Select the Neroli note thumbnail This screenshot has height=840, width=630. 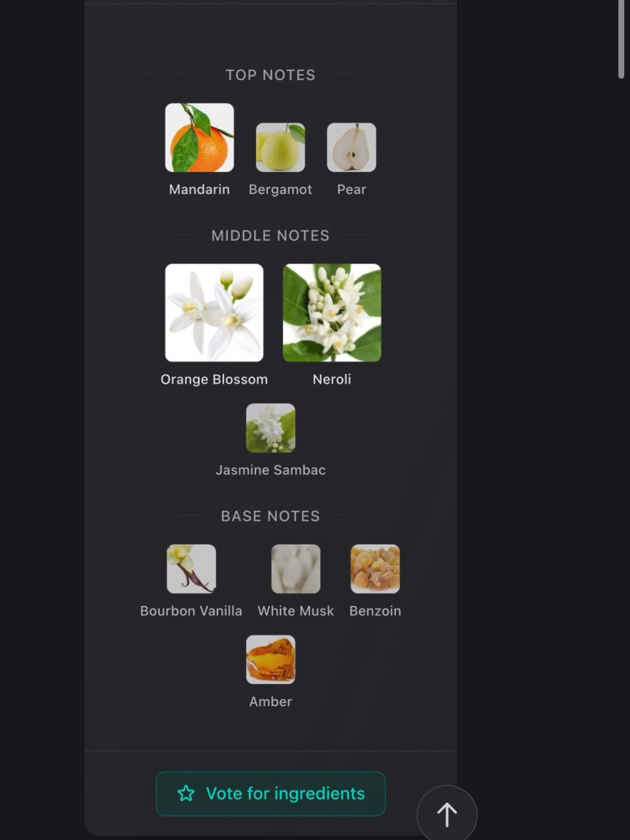(332, 313)
